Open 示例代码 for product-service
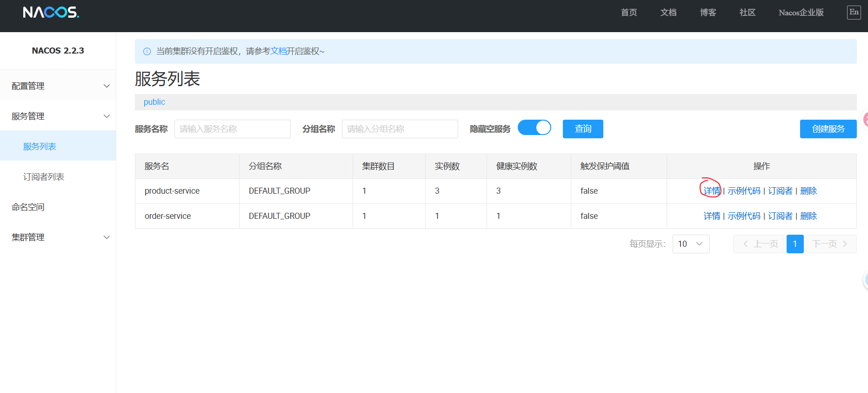Image resolution: width=868 pixels, height=393 pixels. point(744,191)
